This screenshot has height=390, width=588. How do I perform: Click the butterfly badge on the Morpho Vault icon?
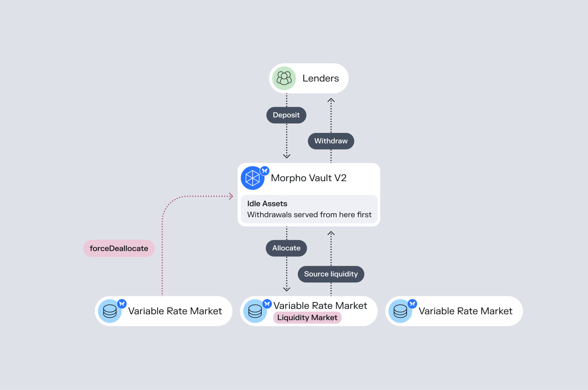click(x=265, y=171)
